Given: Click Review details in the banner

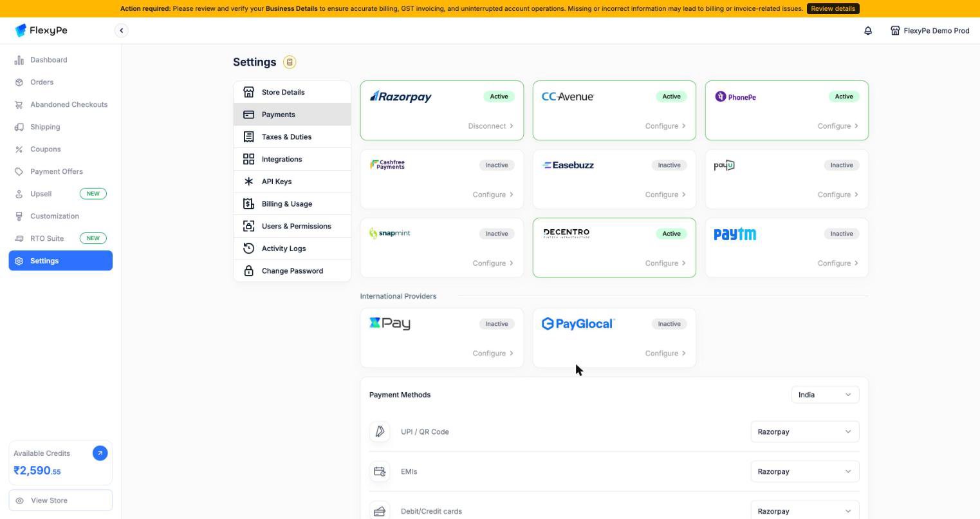Looking at the screenshot, I should pyautogui.click(x=833, y=8).
